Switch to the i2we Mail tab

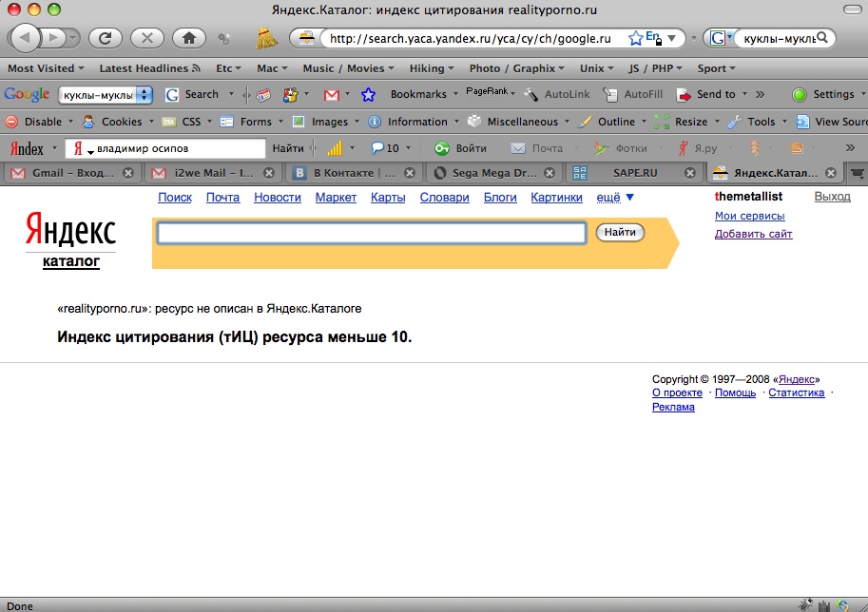(x=213, y=173)
